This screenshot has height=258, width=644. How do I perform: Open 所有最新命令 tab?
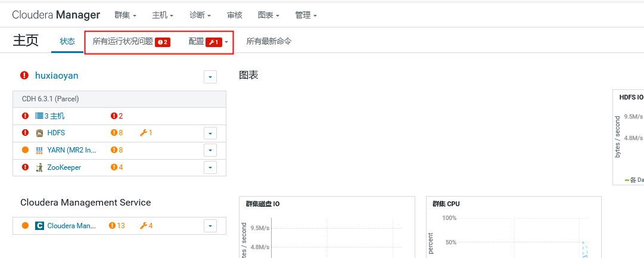click(269, 42)
